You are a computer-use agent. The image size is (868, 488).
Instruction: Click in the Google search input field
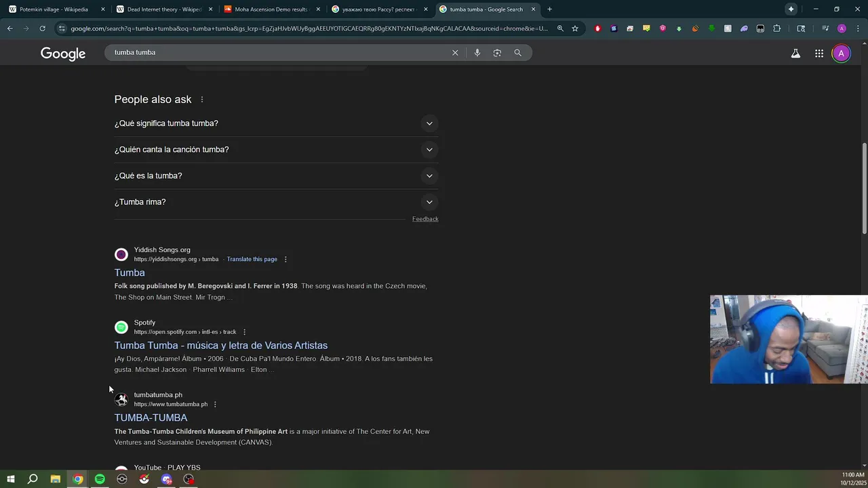[x=278, y=53]
